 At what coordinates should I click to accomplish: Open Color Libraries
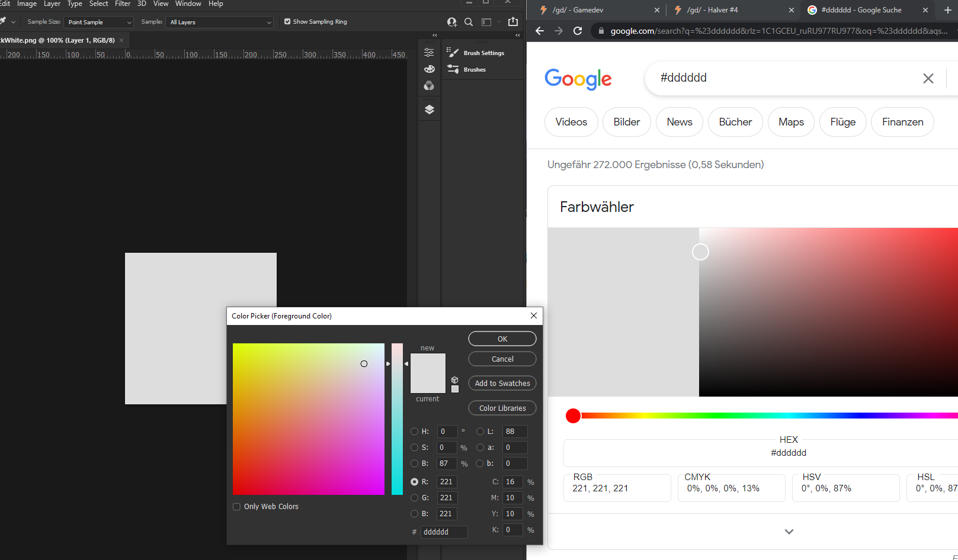pyautogui.click(x=502, y=408)
